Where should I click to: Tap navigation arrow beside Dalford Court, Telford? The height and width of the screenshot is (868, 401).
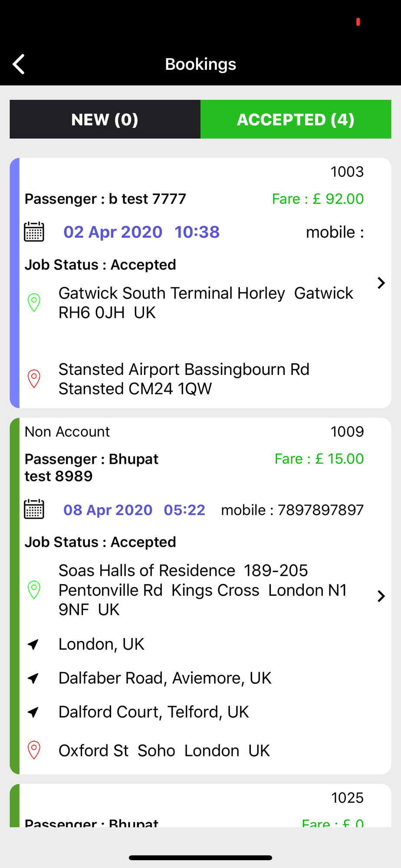pos(33,712)
